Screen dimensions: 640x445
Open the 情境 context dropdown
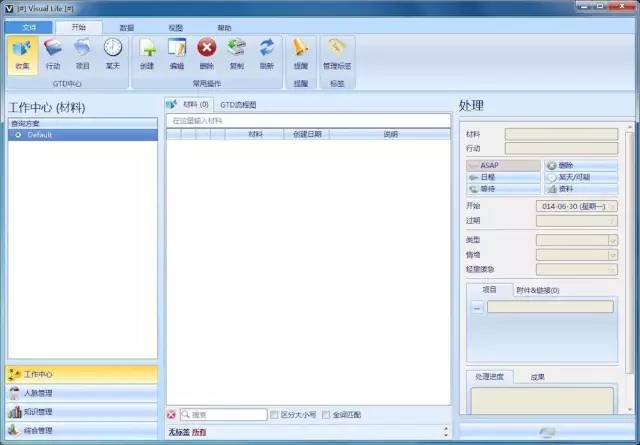point(613,255)
